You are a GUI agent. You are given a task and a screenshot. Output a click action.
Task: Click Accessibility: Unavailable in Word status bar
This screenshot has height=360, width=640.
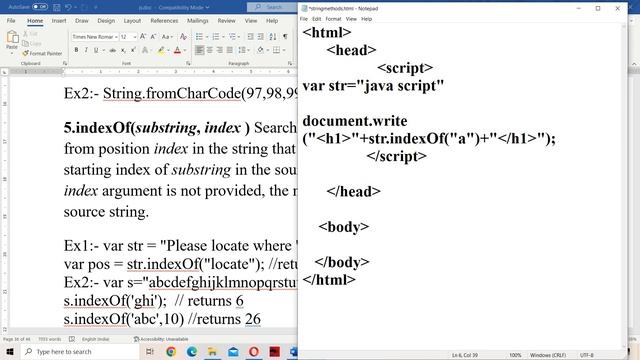click(161, 339)
